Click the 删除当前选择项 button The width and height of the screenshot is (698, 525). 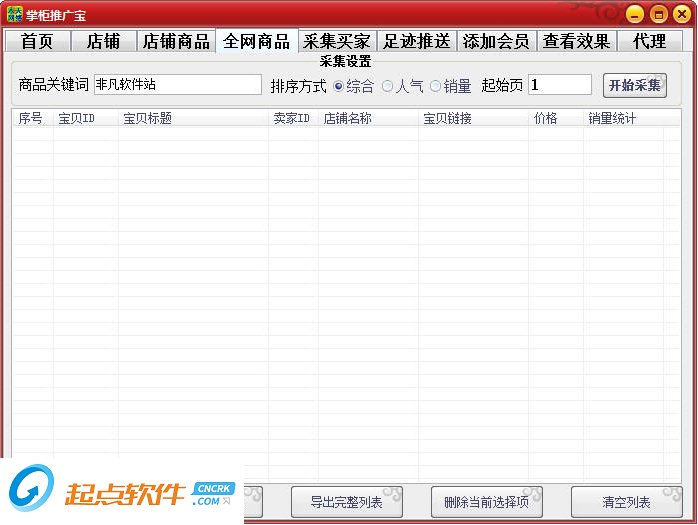point(487,502)
